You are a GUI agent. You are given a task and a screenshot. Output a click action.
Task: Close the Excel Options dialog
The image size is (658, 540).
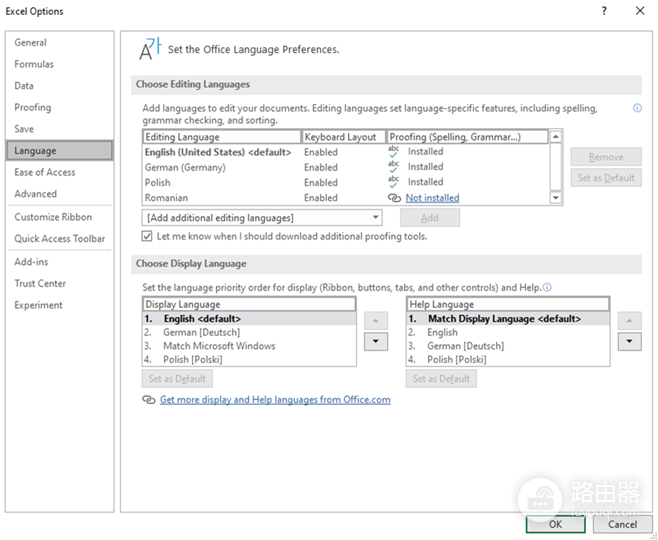pyautogui.click(x=640, y=11)
